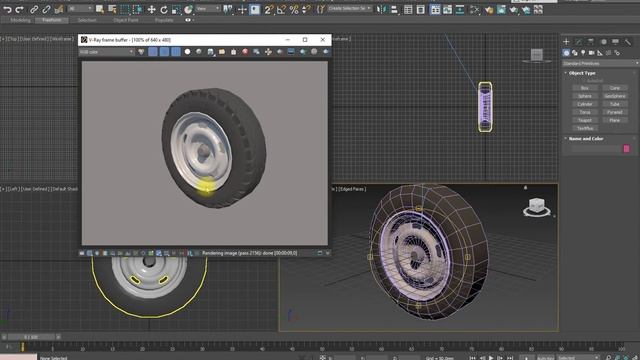Screen dimensions: 640x360
Task: Toggle the Ribbon display
Action: click(x=436, y=9)
